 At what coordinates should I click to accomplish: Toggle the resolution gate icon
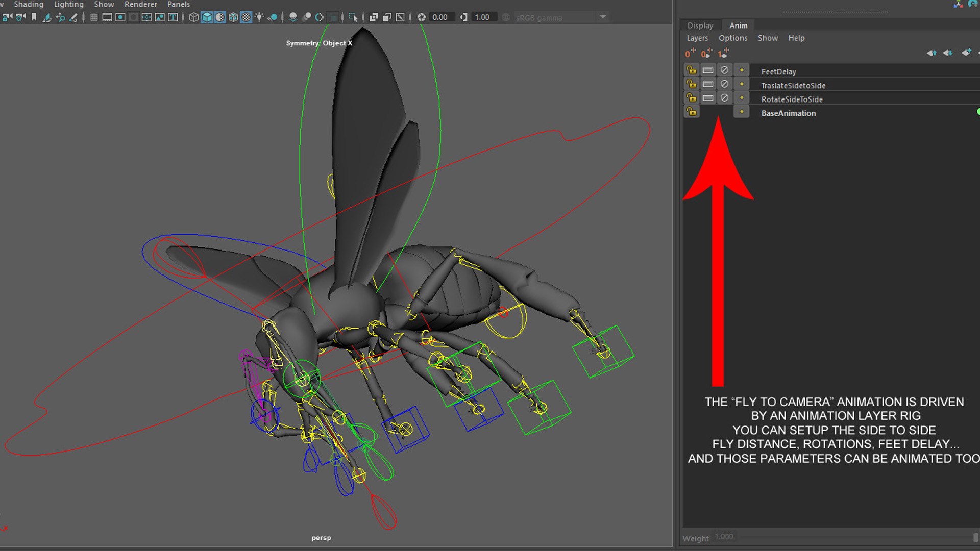(x=120, y=17)
